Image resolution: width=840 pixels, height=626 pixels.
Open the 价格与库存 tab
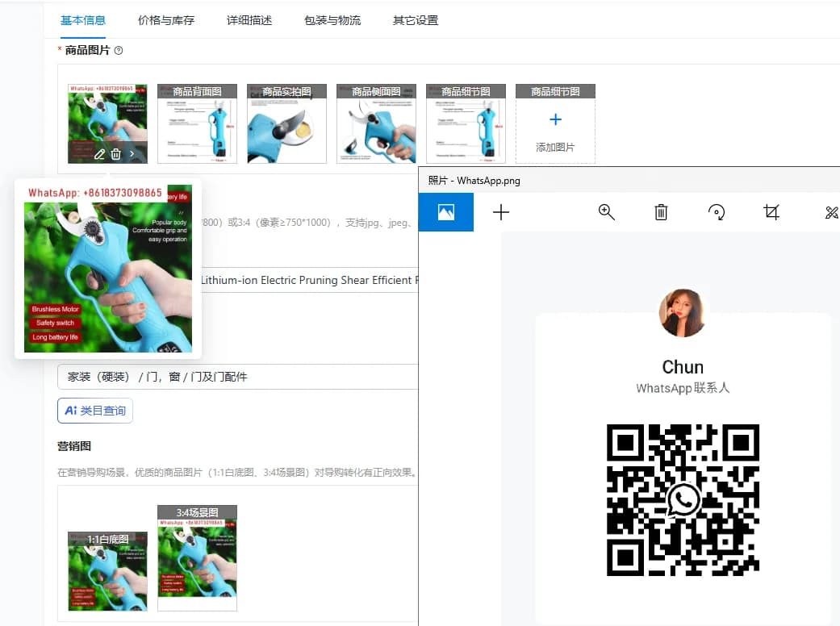pos(166,20)
